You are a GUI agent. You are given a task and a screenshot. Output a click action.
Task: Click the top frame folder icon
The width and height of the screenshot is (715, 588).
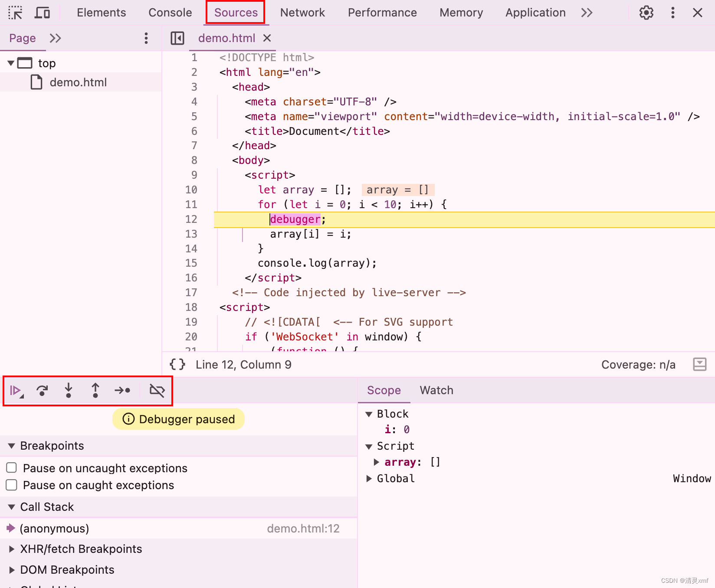[x=25, y=63]
